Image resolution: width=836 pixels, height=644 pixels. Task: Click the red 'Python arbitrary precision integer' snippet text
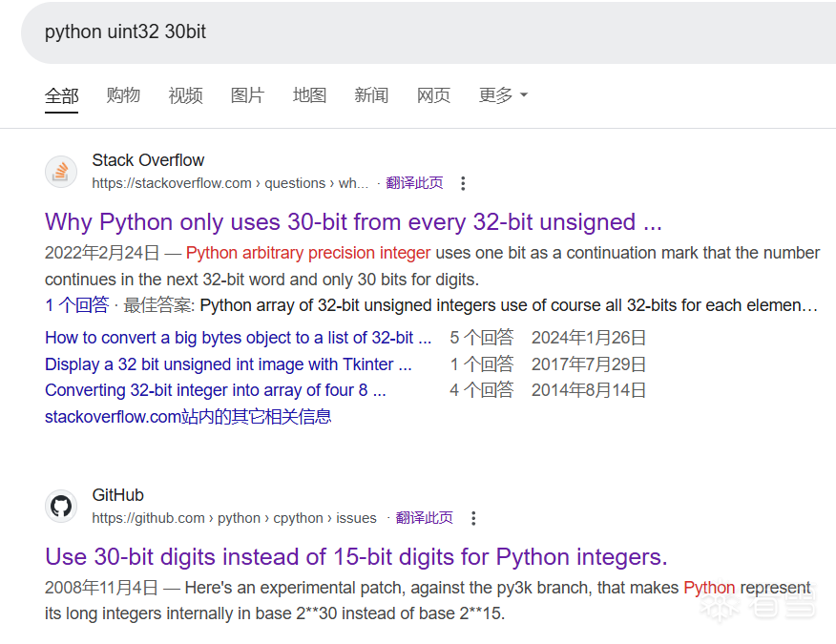(x=308, y=253)
